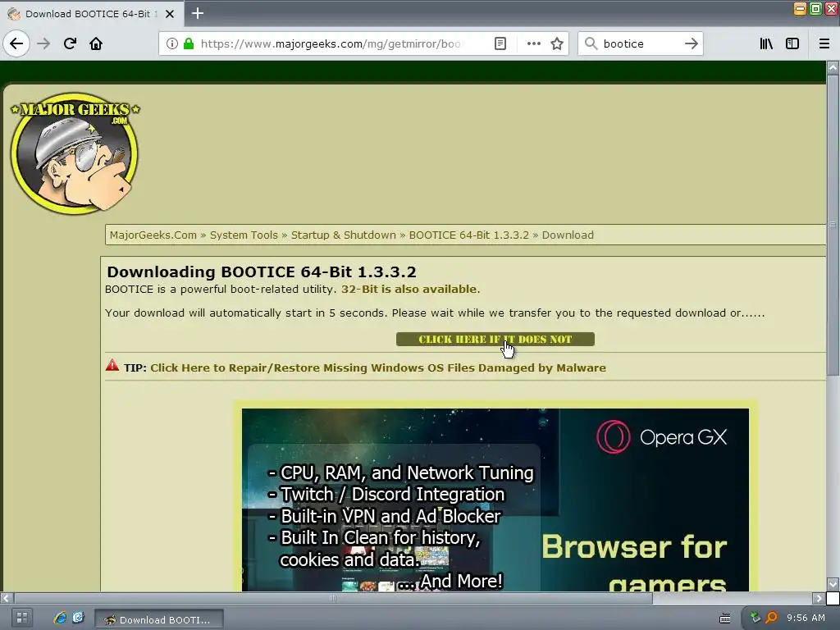Toggle reader view in address bar
840x630 pixels.
pyautogui.click(x=500, y=43)
